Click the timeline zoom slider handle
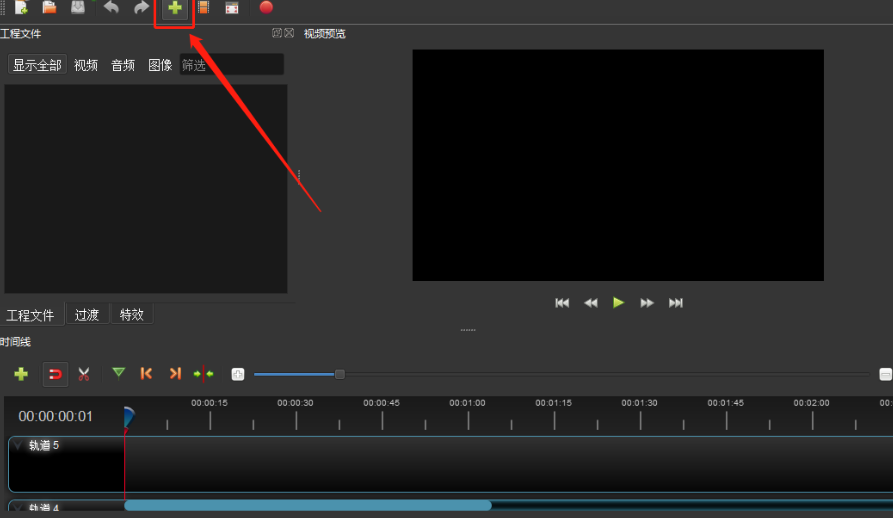The image size is (893, 518). point(339,374)
